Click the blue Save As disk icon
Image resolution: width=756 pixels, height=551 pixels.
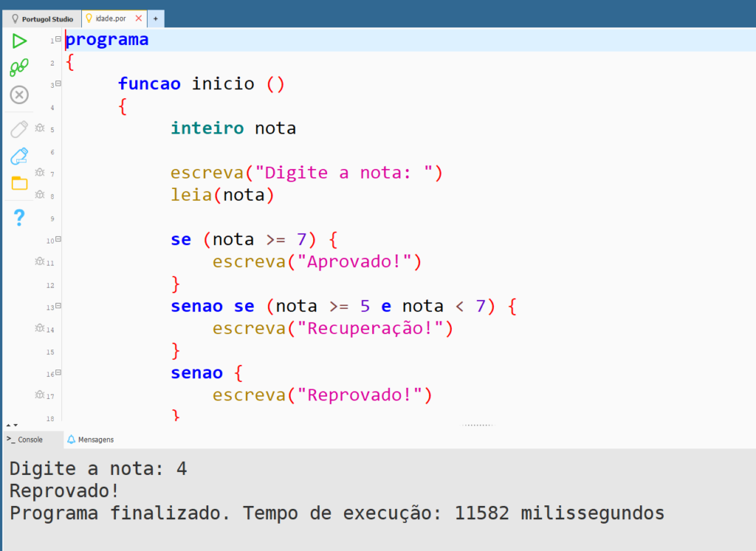click(x=19, y=156)
